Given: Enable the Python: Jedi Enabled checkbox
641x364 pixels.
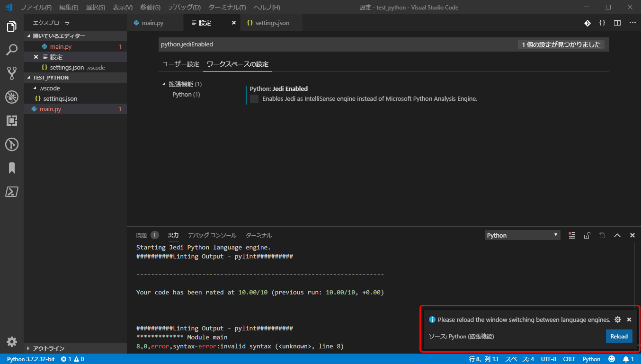Looking at the screenshot, I should [254, 99].
